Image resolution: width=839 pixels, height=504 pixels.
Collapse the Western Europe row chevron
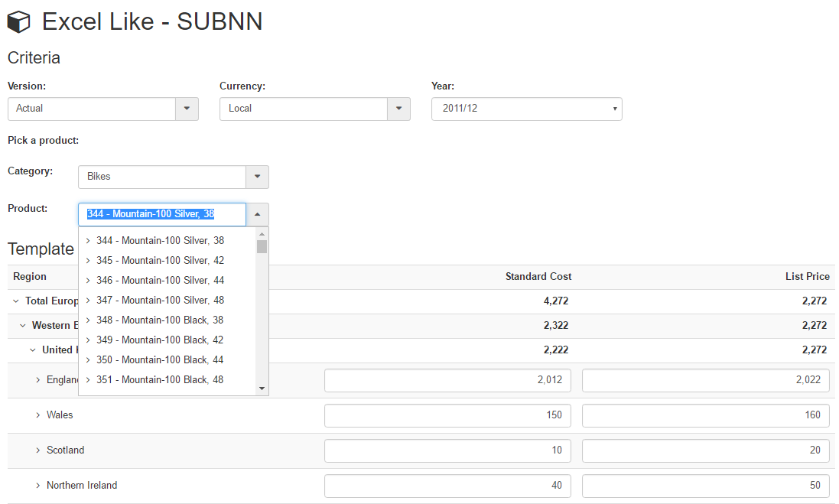(23, 326)
